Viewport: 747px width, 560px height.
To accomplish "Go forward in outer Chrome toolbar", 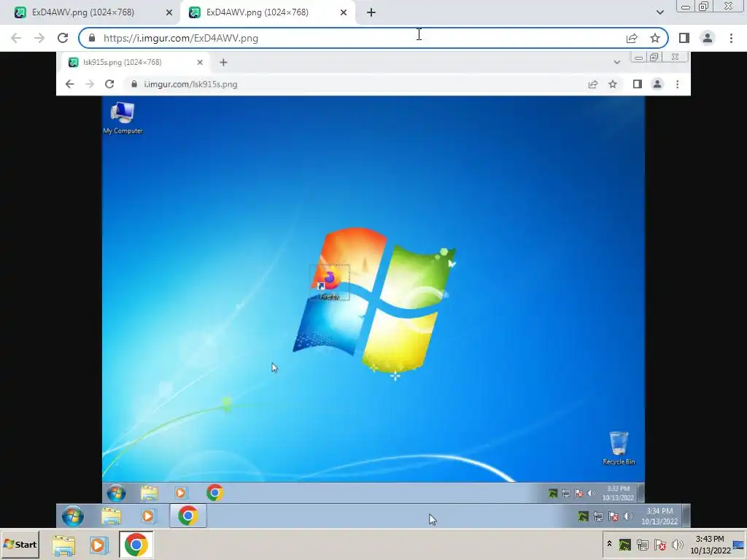I will click(39, 38).
